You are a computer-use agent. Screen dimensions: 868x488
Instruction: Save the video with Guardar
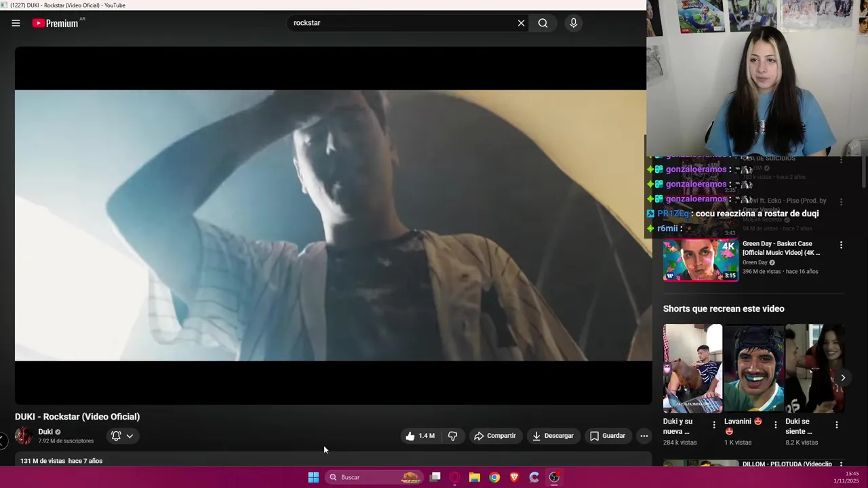point(608,436)
